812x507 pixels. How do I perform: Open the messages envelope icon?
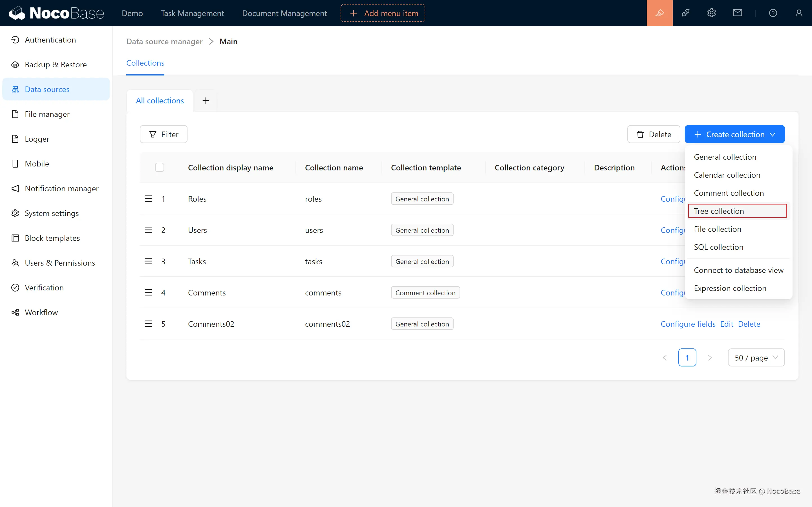coord(737,13)
